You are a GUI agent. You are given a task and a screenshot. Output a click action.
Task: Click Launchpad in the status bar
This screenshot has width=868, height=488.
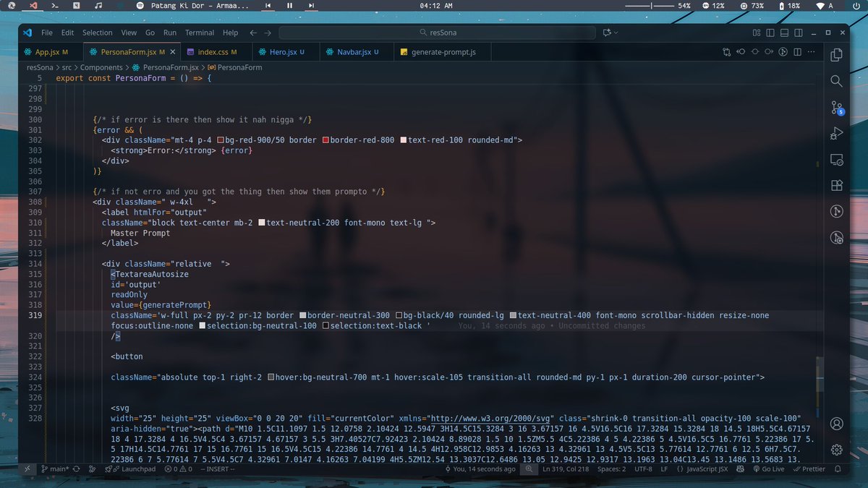coord(132,468)
